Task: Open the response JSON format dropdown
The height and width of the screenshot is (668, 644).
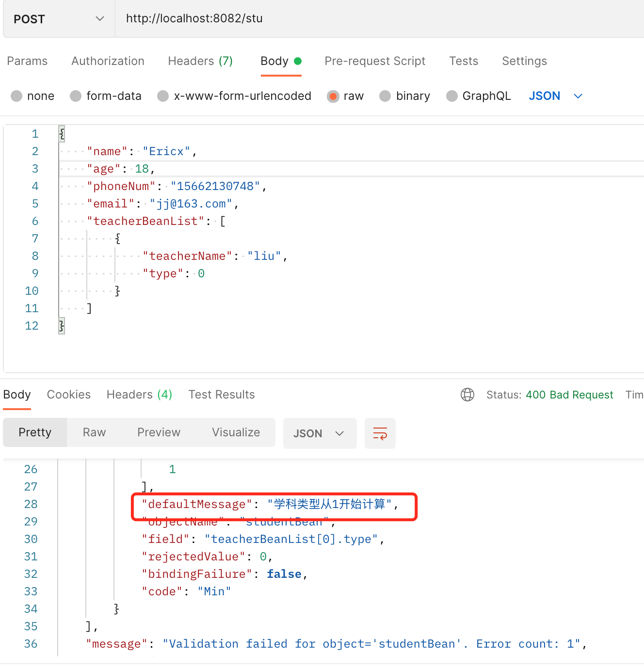Action: pyautogui.click(x=320, y=433)
